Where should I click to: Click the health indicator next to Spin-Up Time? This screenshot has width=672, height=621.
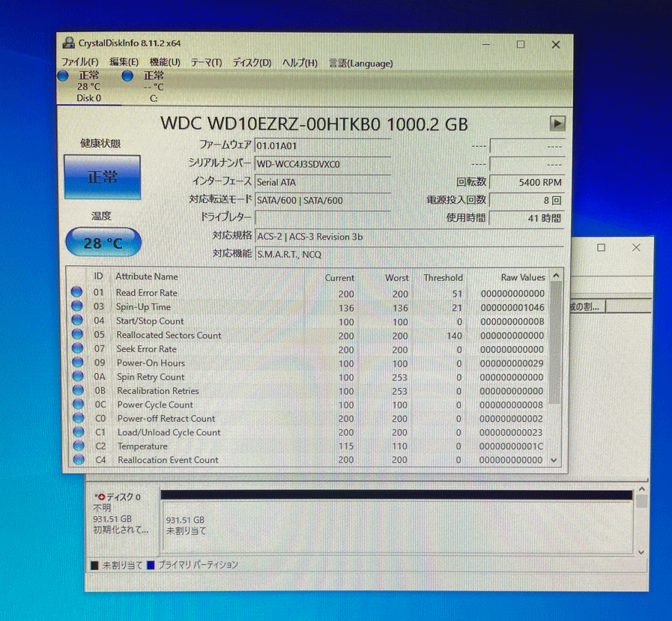[78, 307]
